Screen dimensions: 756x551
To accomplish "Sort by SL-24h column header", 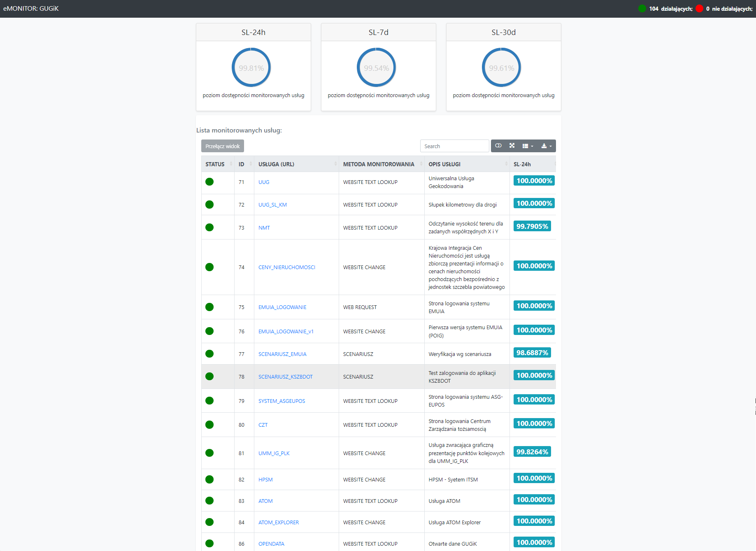I will 533,164.
